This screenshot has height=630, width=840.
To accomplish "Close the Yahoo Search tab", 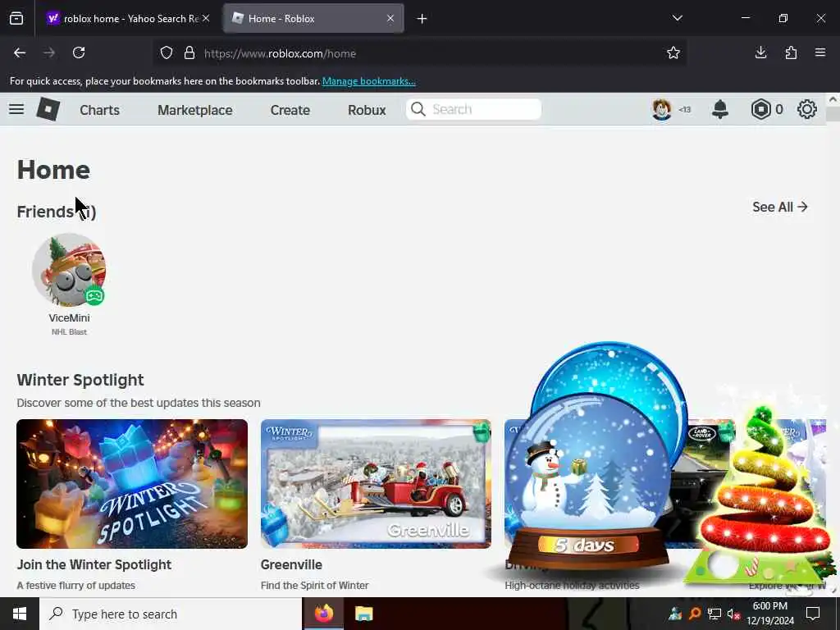I will (x=206, y=18).
